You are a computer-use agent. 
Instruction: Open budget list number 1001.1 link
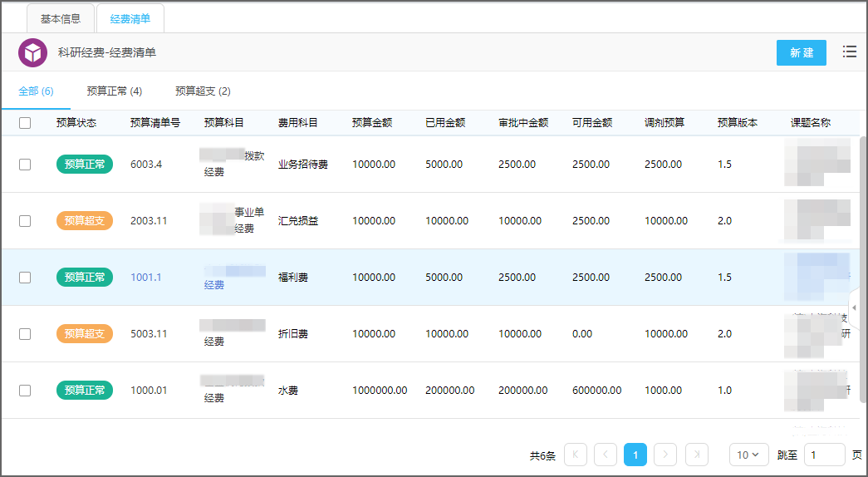[x=146, y=278]
